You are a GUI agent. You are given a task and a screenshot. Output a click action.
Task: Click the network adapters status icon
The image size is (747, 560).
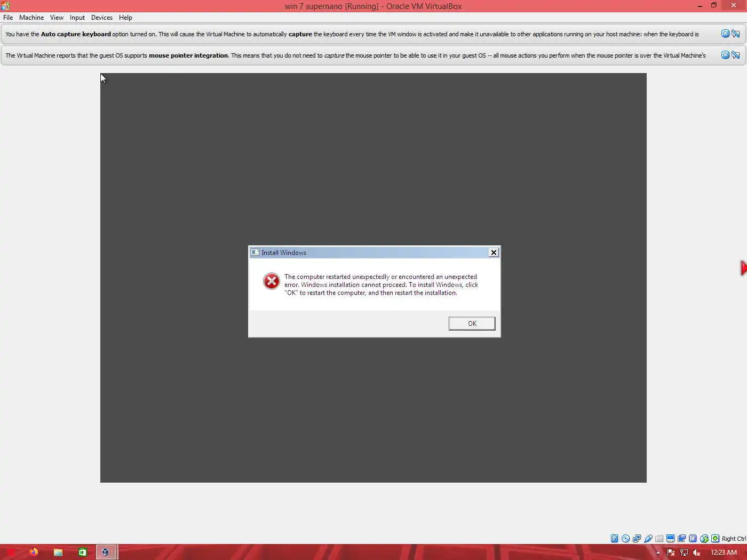point(637,539)
